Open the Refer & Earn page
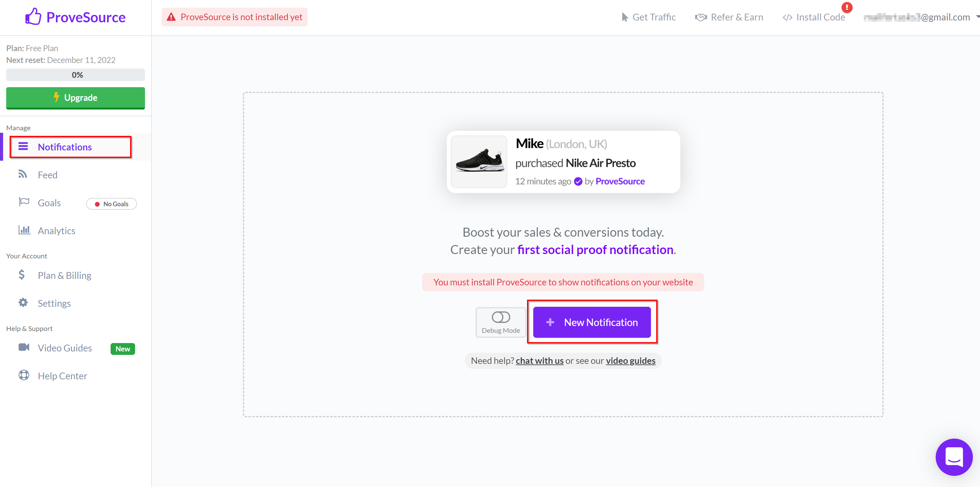 (727, 17)
